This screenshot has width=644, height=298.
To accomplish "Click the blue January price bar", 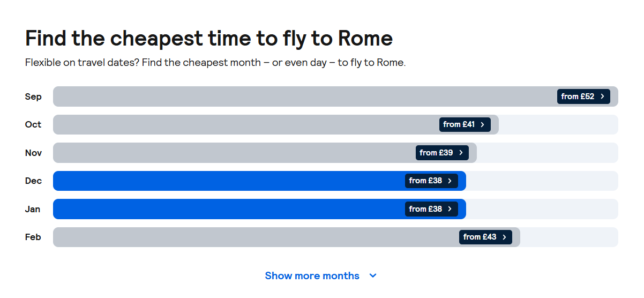I will [x=259, y=209].
